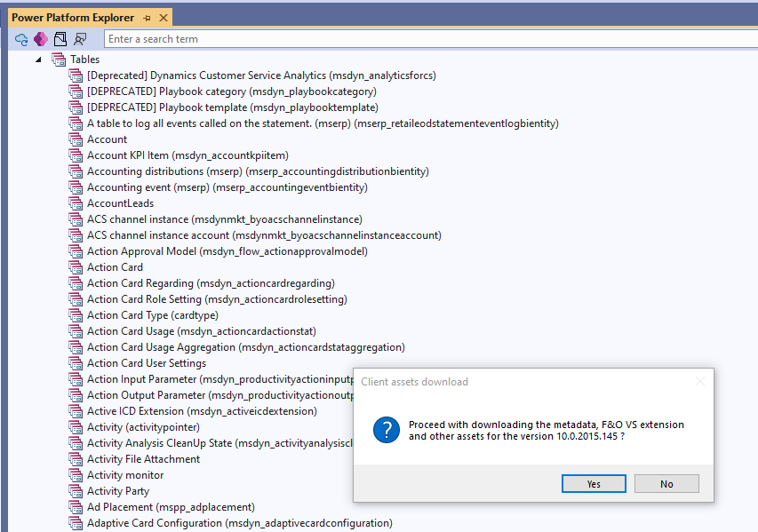Select Active ICD Extension table
The width and height of the screenshot is (758, 532).
pyautogui.click(x=202, y=411)
